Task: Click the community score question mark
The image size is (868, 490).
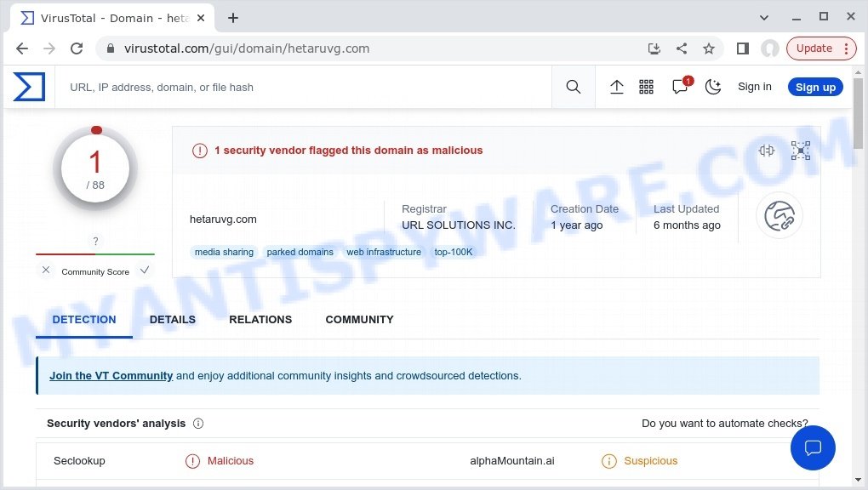Action: pyautogui.click(x=96, y=241)
